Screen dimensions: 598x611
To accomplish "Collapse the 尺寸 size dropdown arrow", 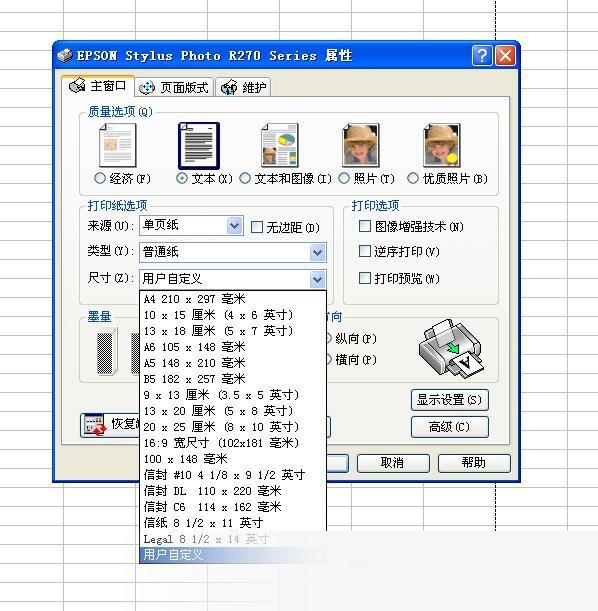I will [x=318, y=279].
